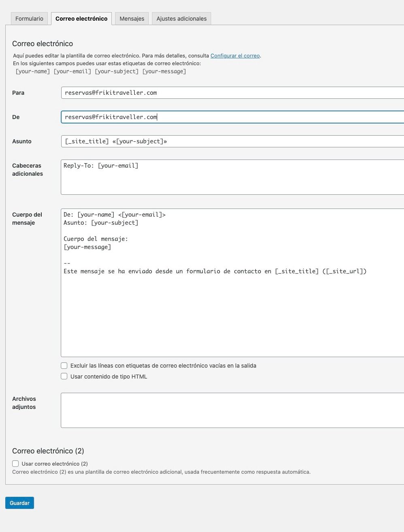The image size is (404, 532).
Task: Open the Mensajes tab
Action: pyautogui.click(x=132, y=19)
